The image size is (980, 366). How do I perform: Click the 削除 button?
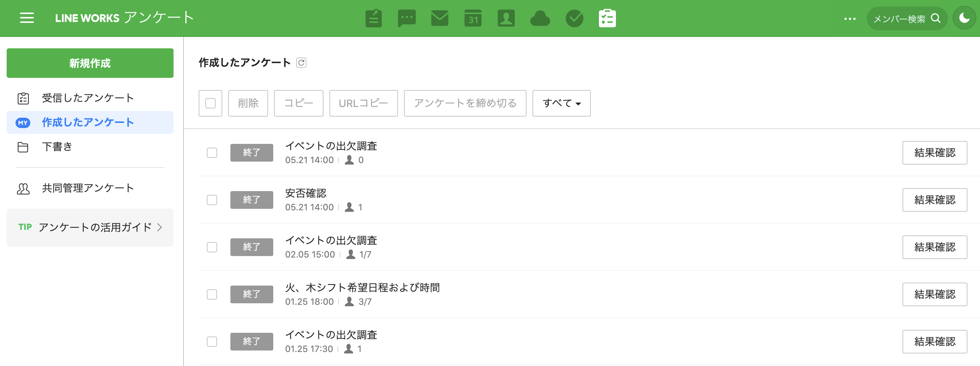[248, 103]
